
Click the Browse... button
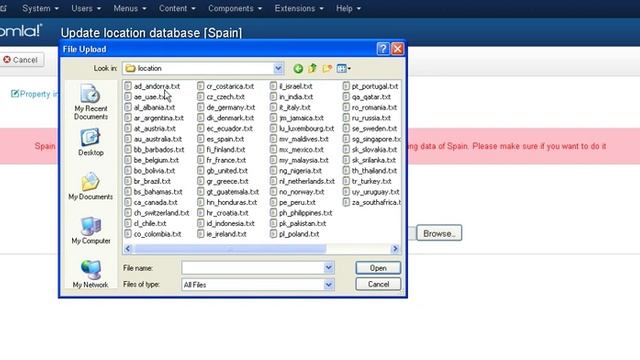(439, 233)
